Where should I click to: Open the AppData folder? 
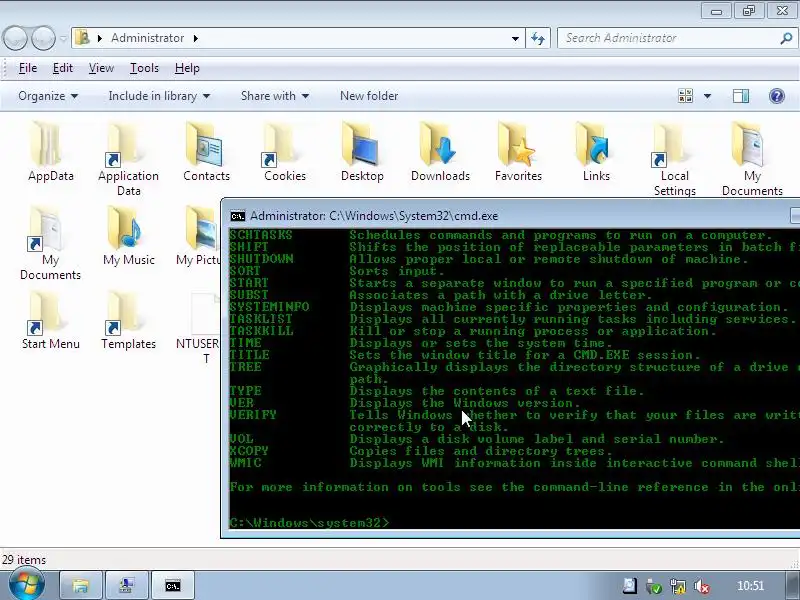click(51, 152)
